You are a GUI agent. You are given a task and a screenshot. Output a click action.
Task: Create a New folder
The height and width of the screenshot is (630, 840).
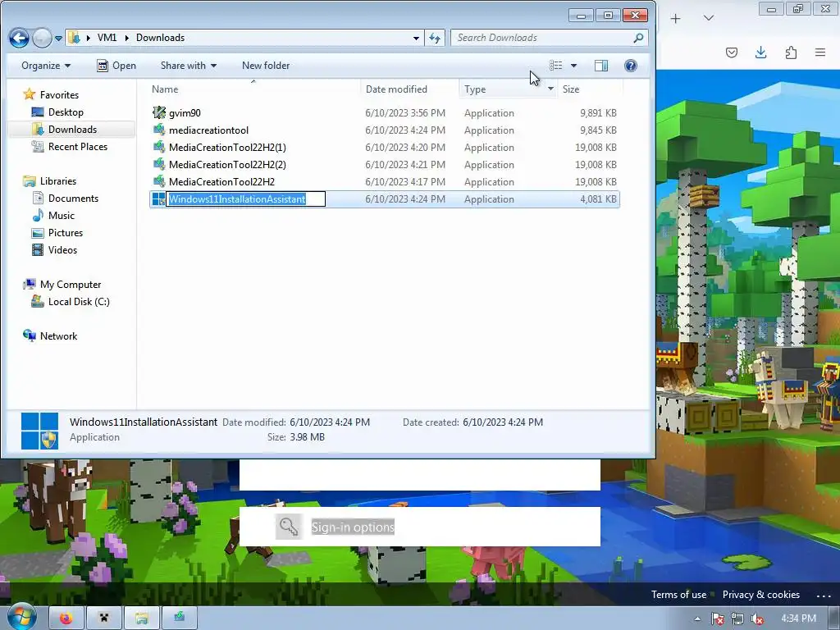pyautogui.click(x=266, y=66)
